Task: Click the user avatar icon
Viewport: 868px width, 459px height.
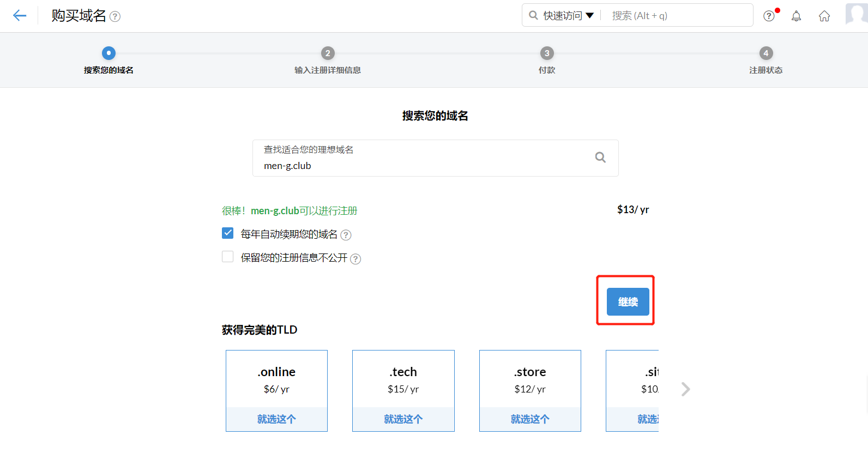Action: [856, 14]
